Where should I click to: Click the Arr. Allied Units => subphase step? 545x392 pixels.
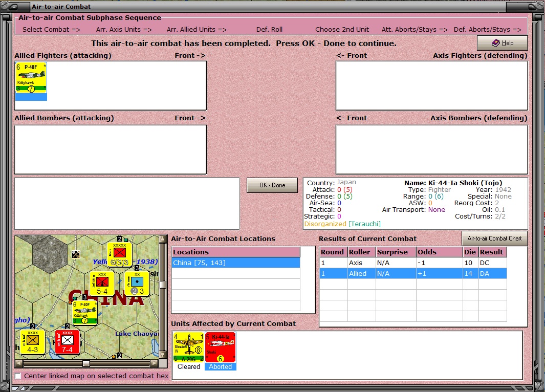coord(197,30)
